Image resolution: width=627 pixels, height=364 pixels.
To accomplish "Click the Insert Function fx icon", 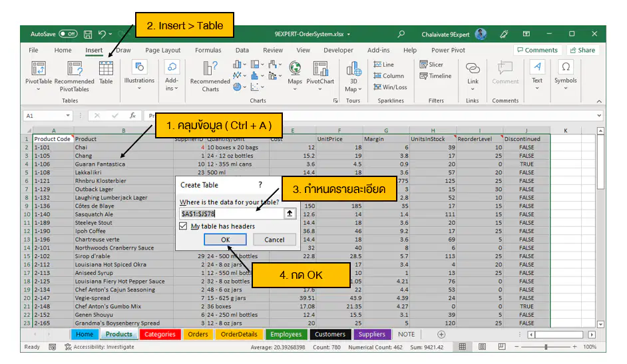I will [x=132, y=116].
